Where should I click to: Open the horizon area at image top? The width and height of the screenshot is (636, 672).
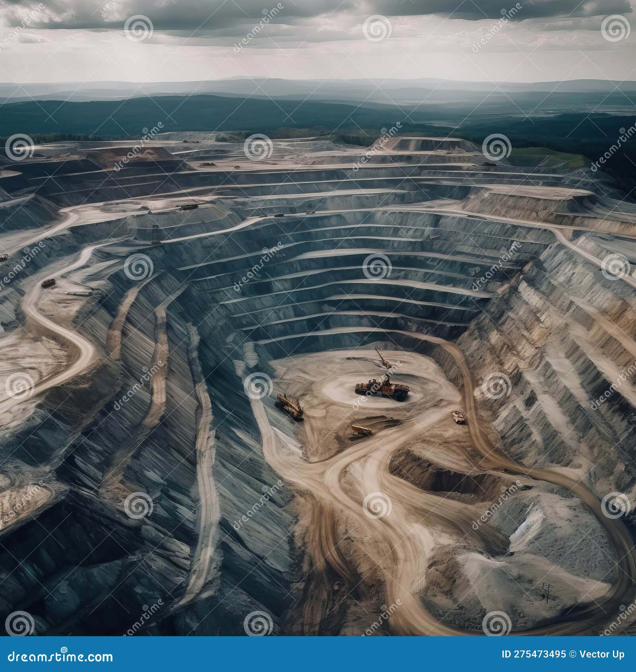point(318,84)
